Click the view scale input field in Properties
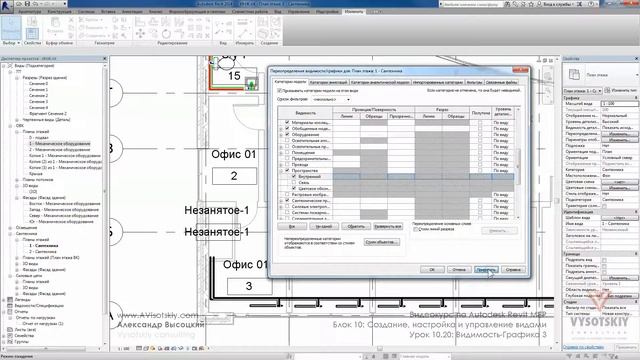640x360 pixels. pyautogui.click(x=619, y=104)
